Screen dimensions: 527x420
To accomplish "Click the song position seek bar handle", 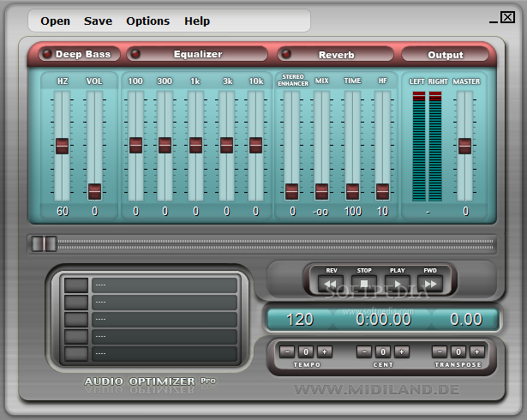I will (x=44, y=243).
